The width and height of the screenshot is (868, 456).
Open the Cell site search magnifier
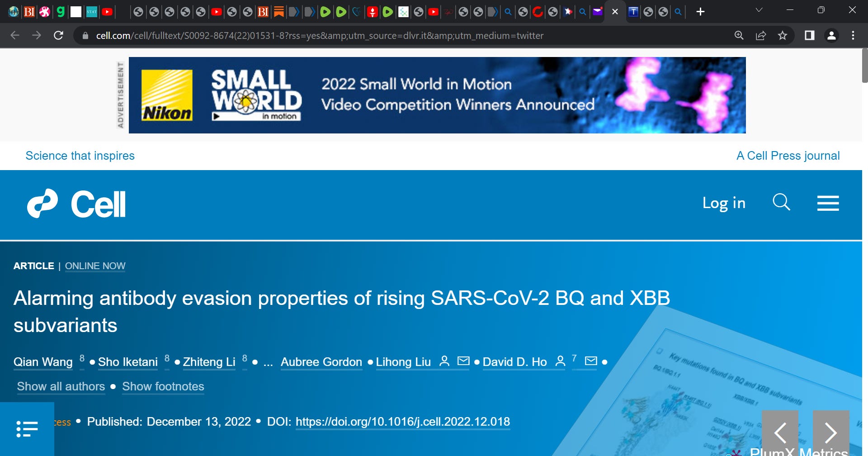coord(781,202)
